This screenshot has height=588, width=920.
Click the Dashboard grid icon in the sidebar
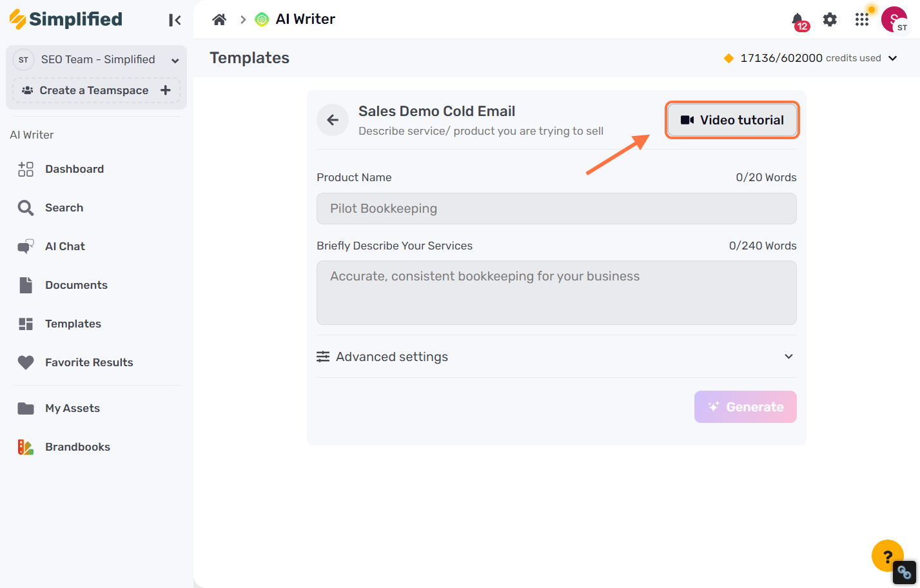point(26,169)
